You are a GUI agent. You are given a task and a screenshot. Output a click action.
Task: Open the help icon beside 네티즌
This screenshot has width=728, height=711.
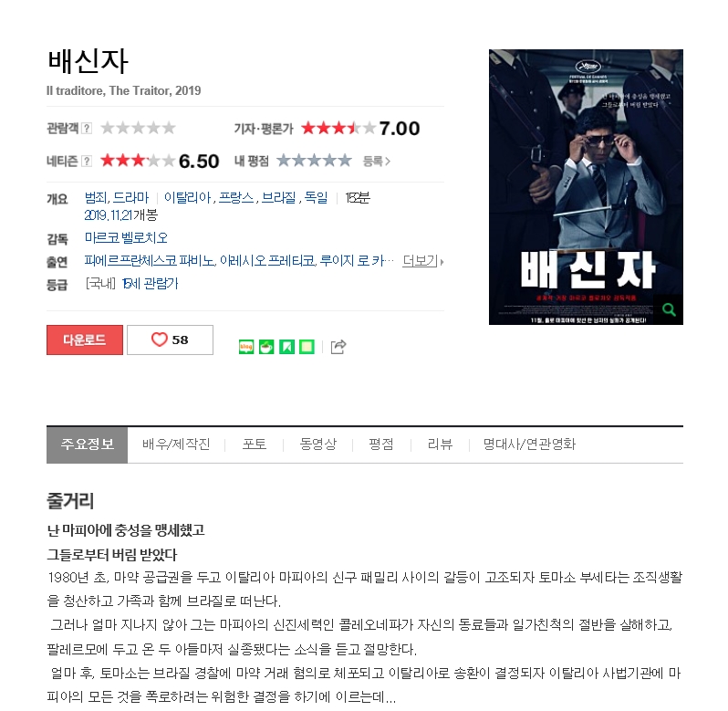tap(87, 162)
